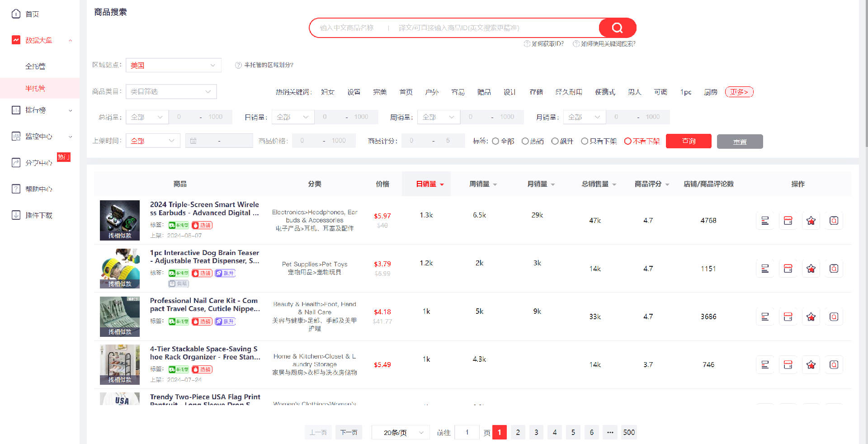Open analysis icon for Dog Brain Teaser row

click(x=765, y=269)
